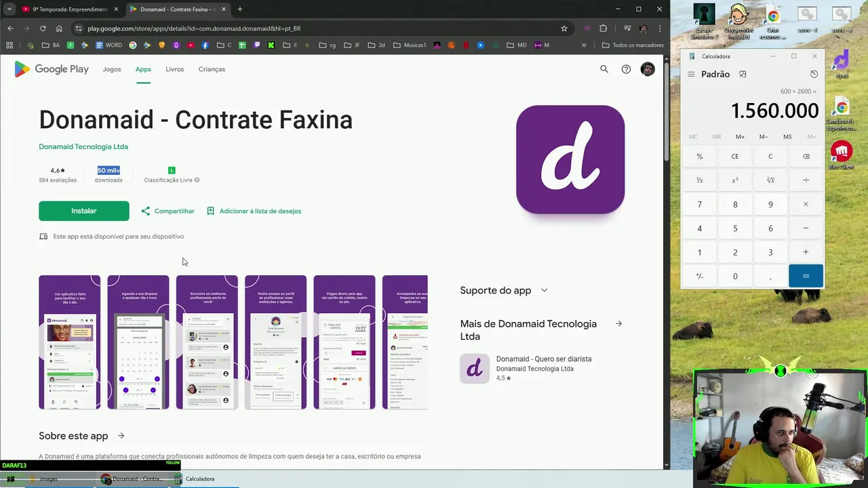Click the Calculator equals key
Image resolution: width=868 pixels, height=488 pixels.
(x=806, y=277)
